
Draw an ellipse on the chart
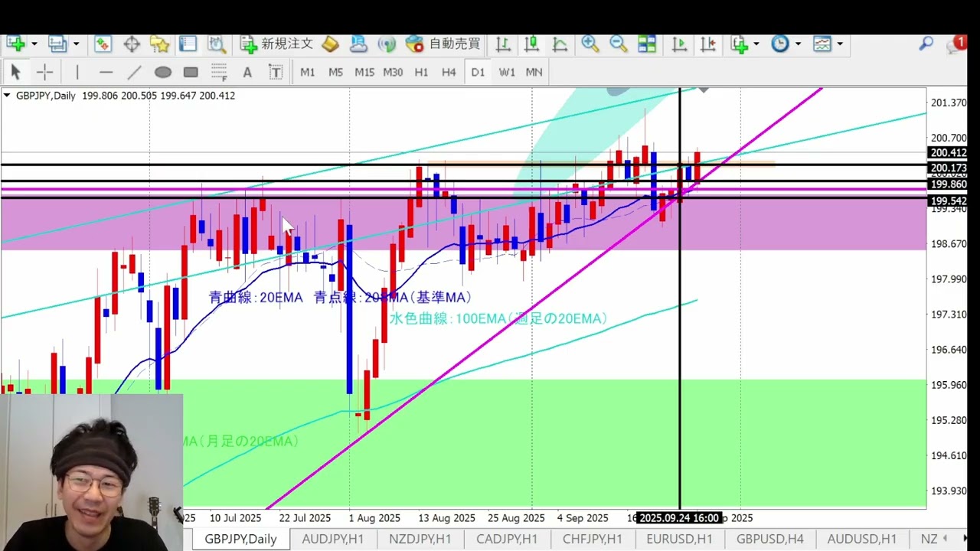[x=162, y=72]
